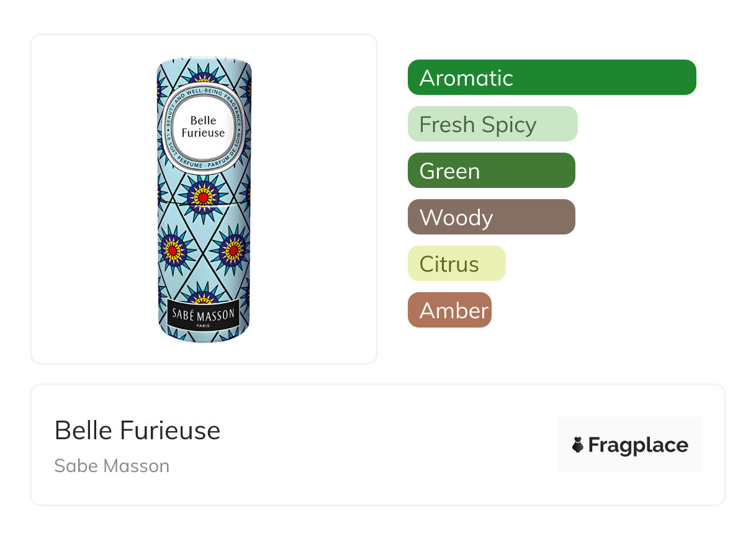The width and height of the screenshot is (756, 536).
Task: Select the Fresh Spicy accord bar
Action: [492, 124]
